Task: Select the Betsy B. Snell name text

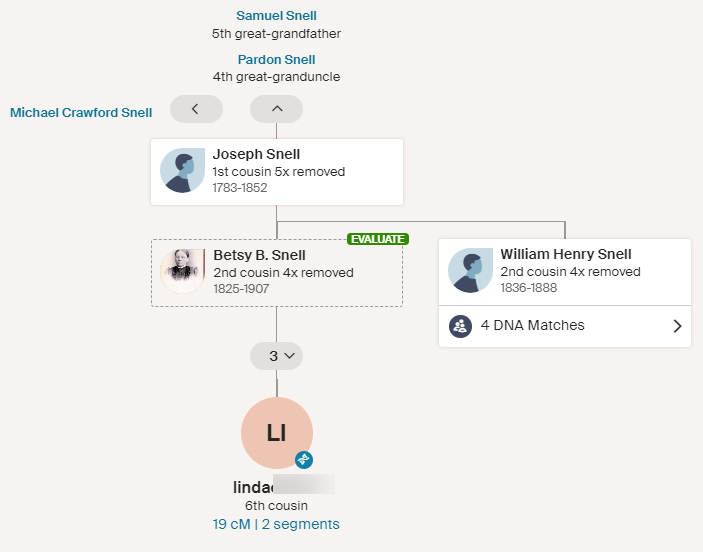Action: 259,255
